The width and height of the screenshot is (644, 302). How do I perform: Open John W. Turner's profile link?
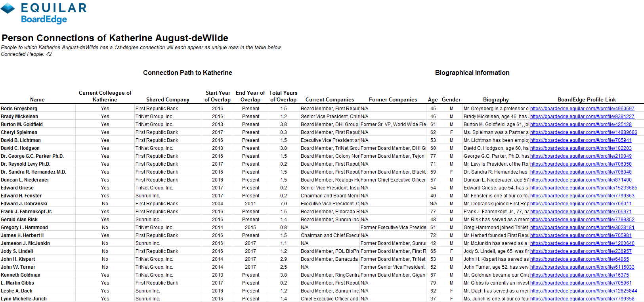(x=582, y=267)
